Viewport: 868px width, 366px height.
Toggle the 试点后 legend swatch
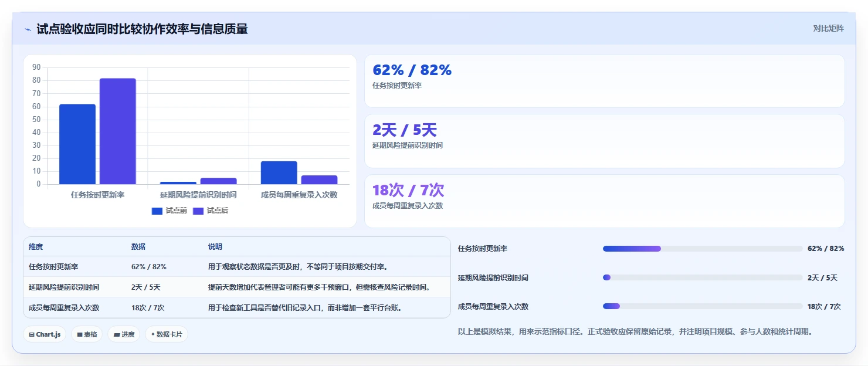click(198, 211)
